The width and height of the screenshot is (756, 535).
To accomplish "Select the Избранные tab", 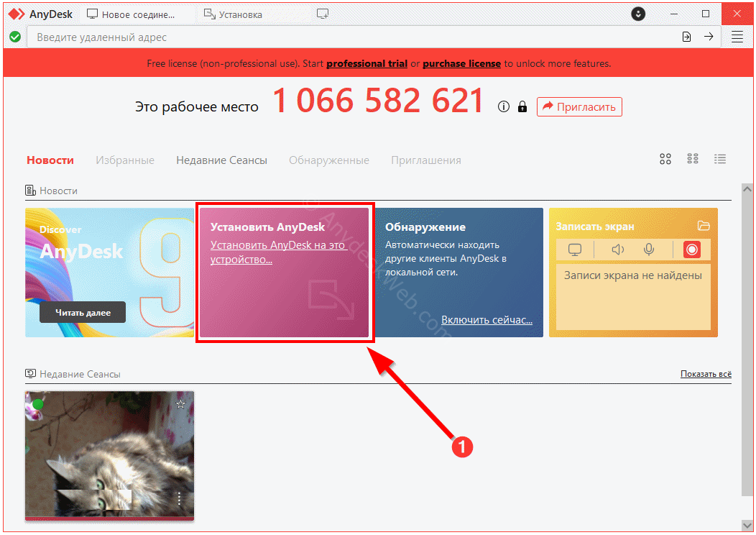I will coord(125,160).
